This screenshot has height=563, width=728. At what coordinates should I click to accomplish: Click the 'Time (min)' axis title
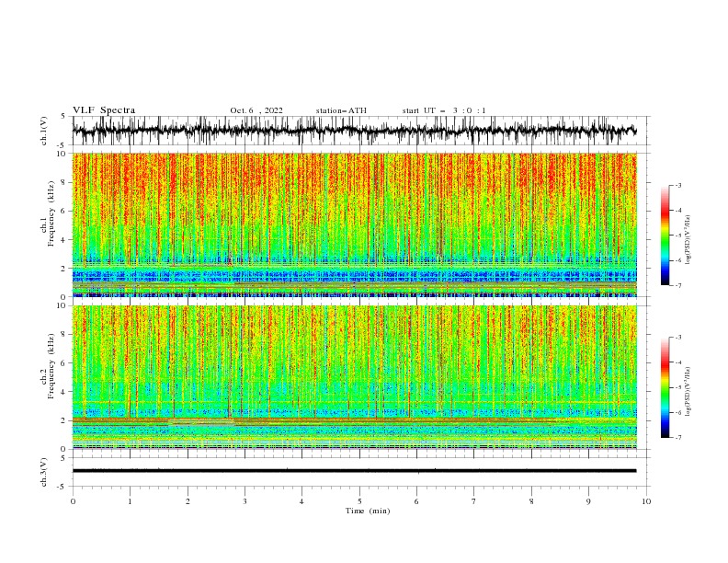[x=368, y=511]
